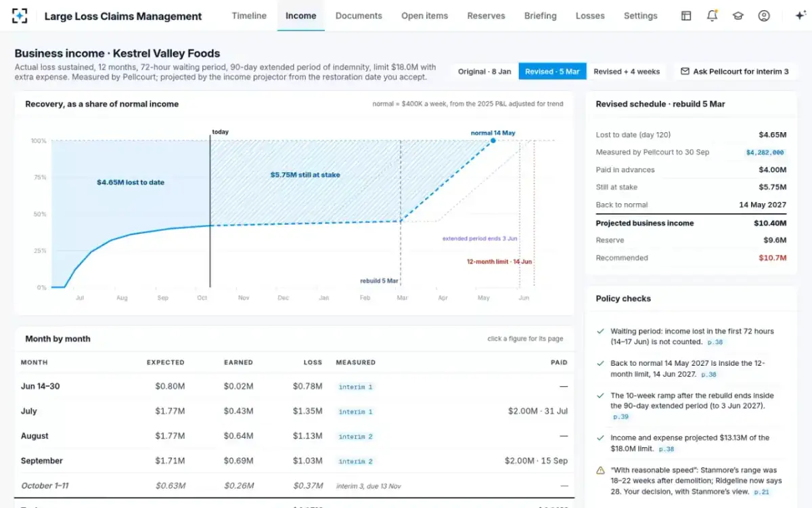
Task: Open the $4,282,000 measured figure source
Action: pos(765,152)
